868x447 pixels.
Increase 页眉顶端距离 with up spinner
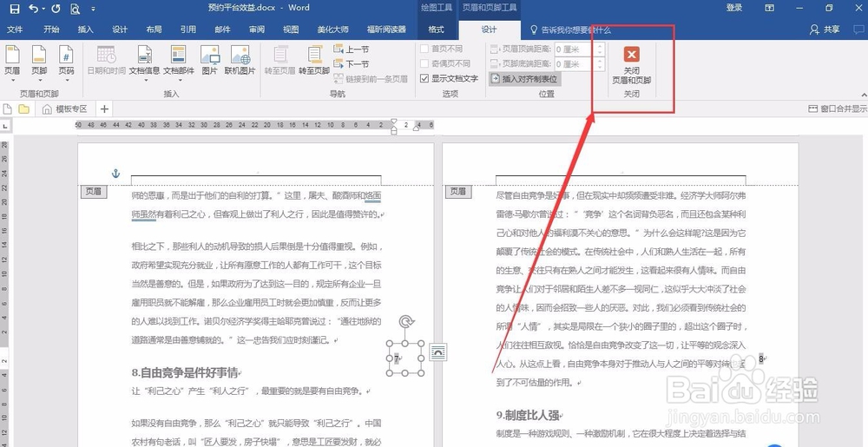point(601,47)
